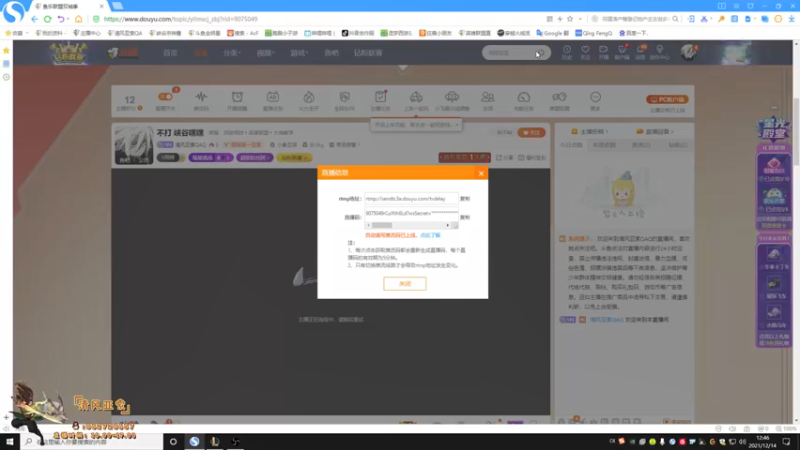This screenshot has width=800, height=450.
Task: Click the taskbar clock showing 12:46
Action: click(x=763, y=442)
